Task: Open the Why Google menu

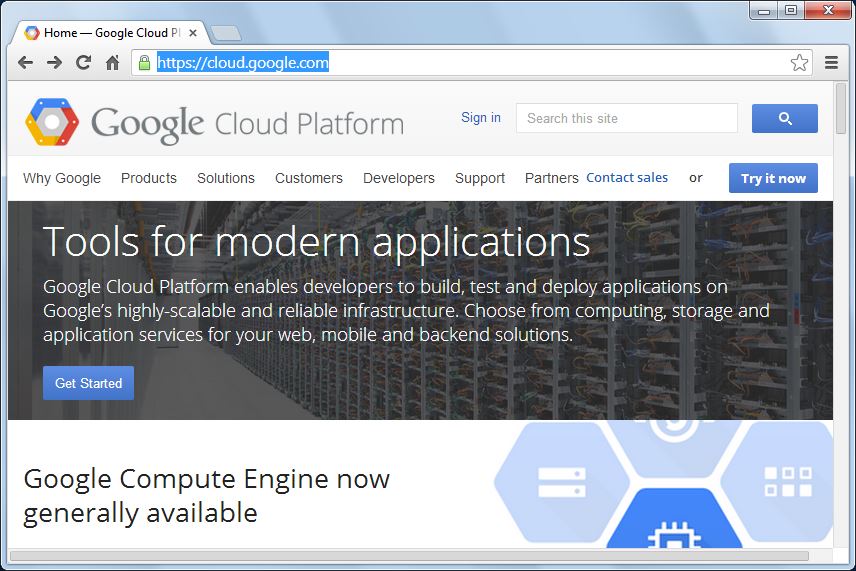Action: point(62,179)
